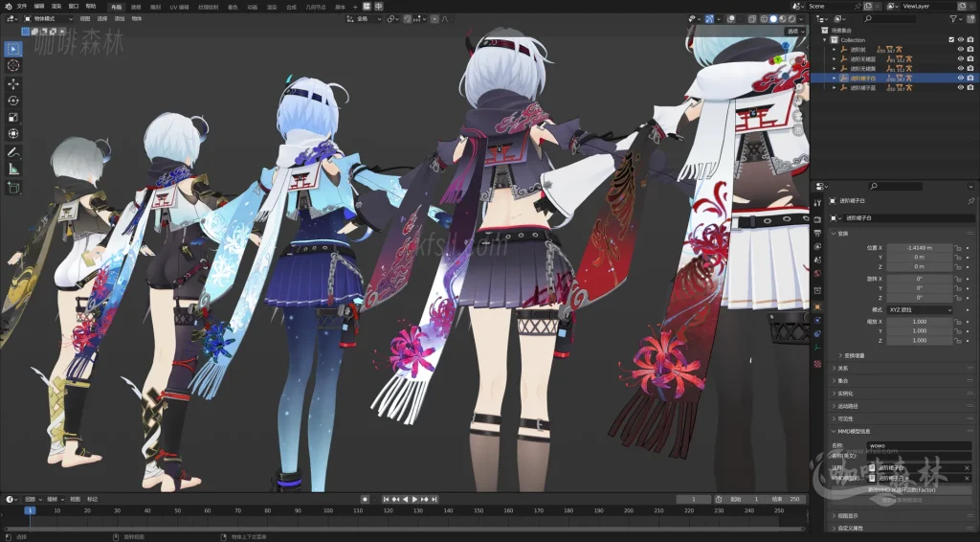The image size is (980, 542).
Task: Disable render camera icon for 进阶裙子蓝
Action: 970,87
